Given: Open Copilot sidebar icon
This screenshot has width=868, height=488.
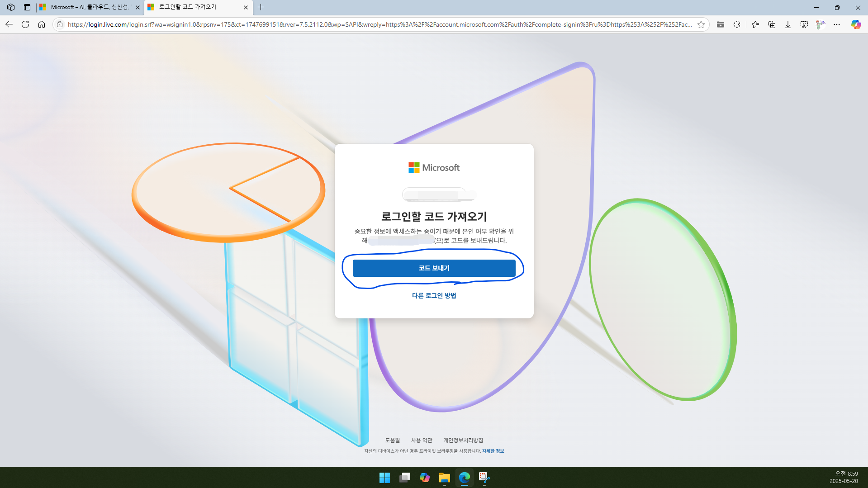Looking at the screenshot, I should click(856, 24).
